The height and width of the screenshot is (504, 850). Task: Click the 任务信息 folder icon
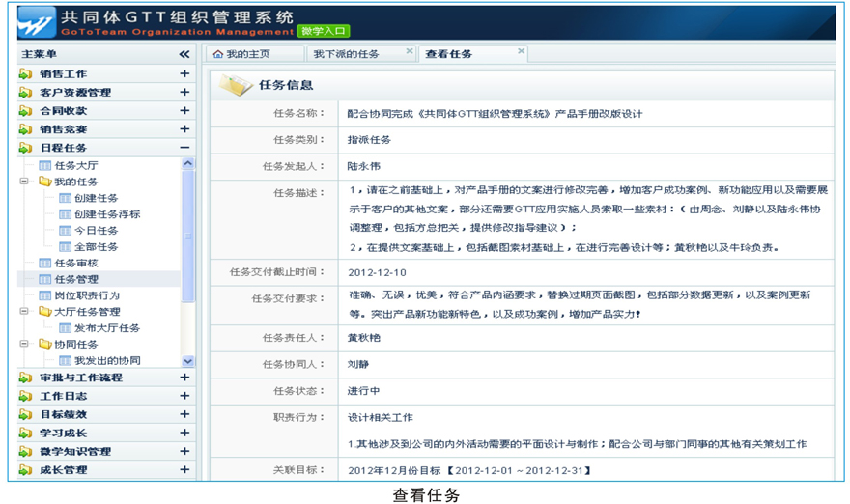click(236, 85)
